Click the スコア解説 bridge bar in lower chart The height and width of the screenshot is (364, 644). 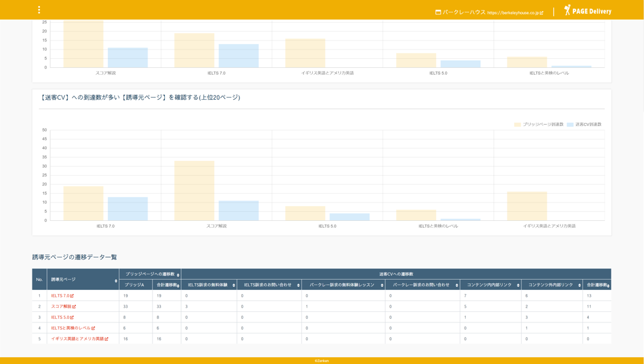(194, 190)
